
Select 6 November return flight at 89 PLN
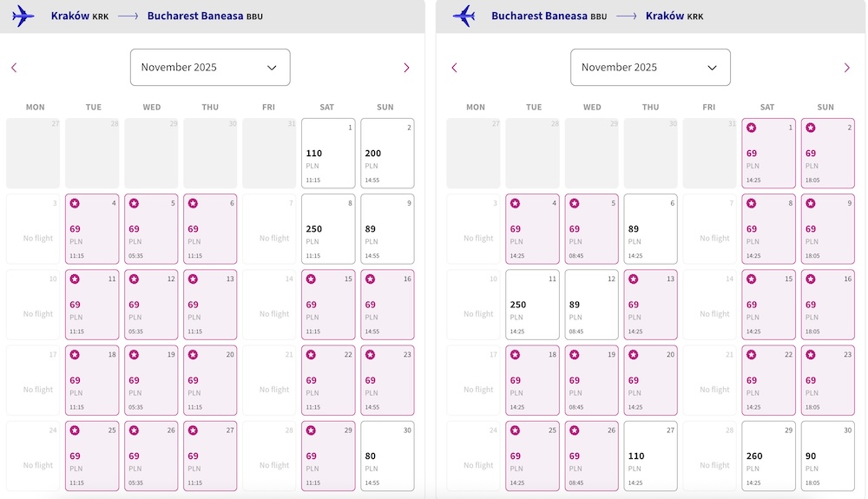coord(650,228)
